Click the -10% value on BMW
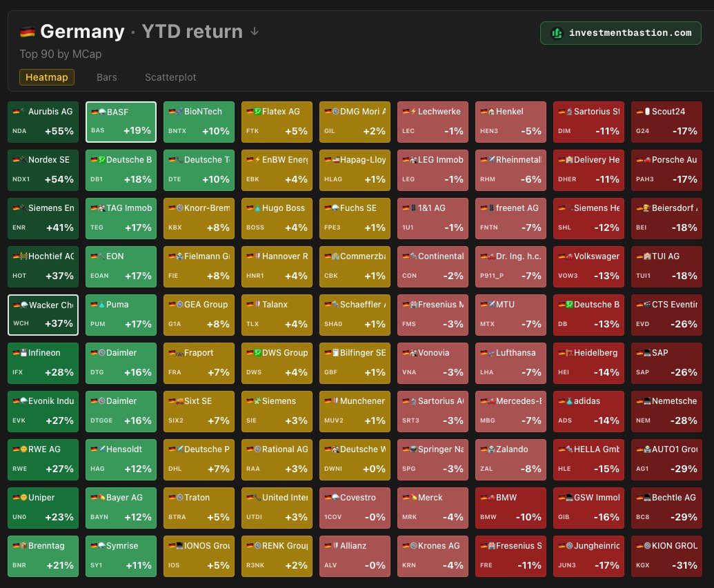 (528, 517)
